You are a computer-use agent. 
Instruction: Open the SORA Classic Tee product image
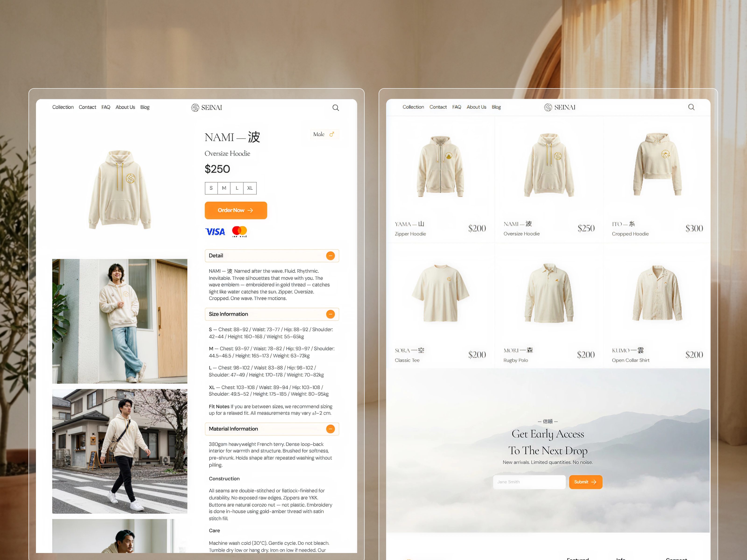point(440,293)
